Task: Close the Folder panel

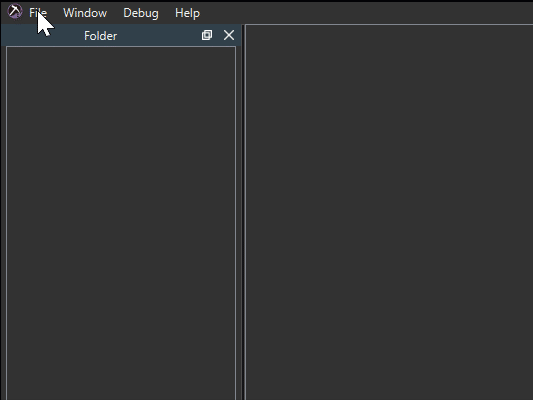Action: coord(229,35)
